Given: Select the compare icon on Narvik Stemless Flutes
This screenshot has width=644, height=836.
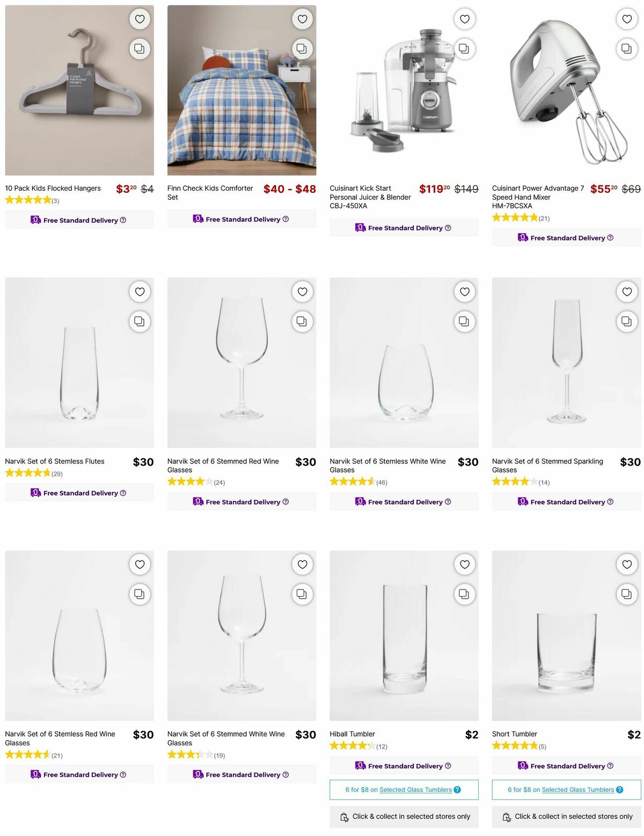Looking at the screenshot, I should pos(140,321).
